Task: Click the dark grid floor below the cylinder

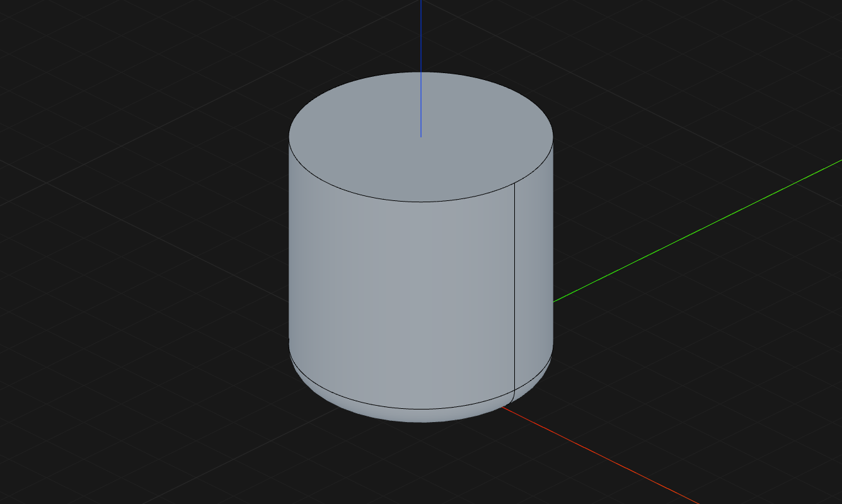Action: pos(378,466)
